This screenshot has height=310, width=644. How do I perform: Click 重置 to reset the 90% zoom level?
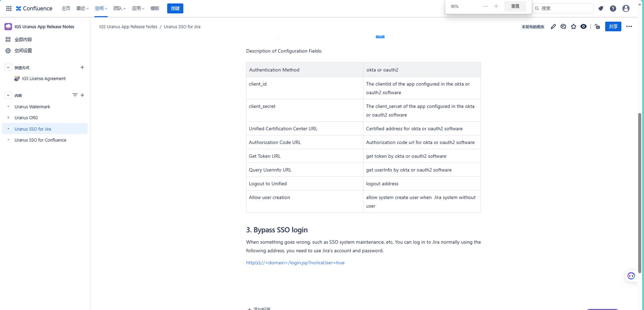click(515, 6)
